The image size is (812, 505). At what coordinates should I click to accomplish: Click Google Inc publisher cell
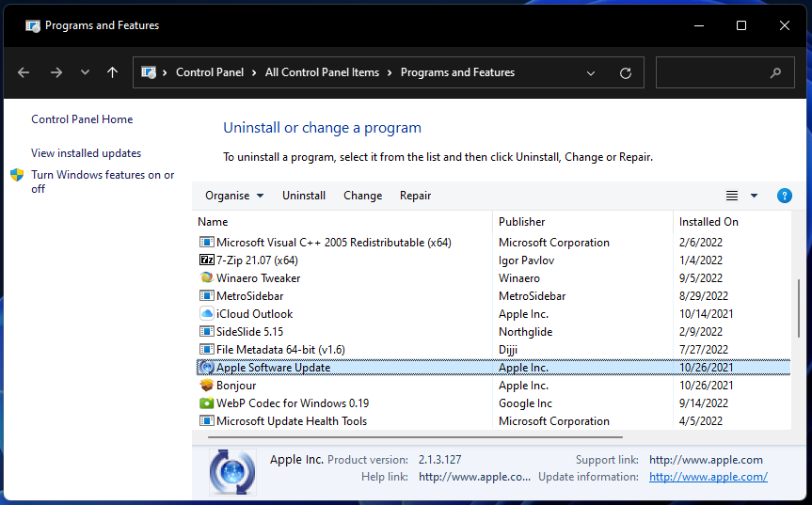[526, 403]
